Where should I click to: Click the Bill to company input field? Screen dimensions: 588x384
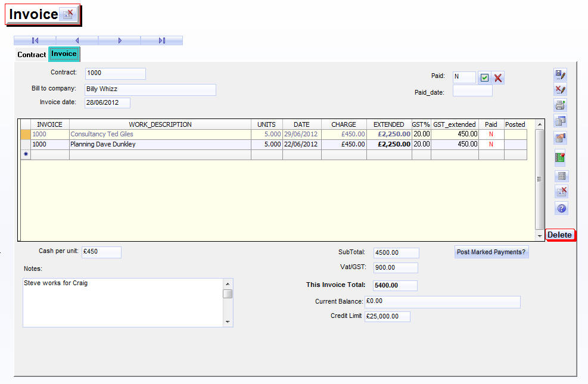point(150,89)
